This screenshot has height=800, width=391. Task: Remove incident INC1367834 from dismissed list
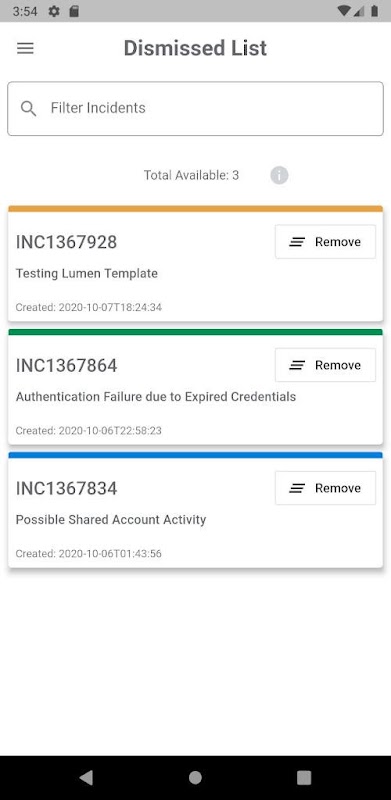tap(326, 488)
